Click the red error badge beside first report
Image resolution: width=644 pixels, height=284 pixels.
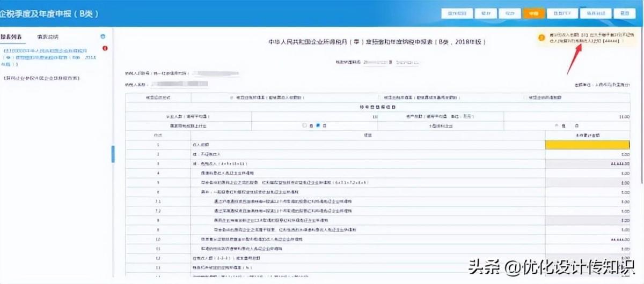tap(105, 49)
